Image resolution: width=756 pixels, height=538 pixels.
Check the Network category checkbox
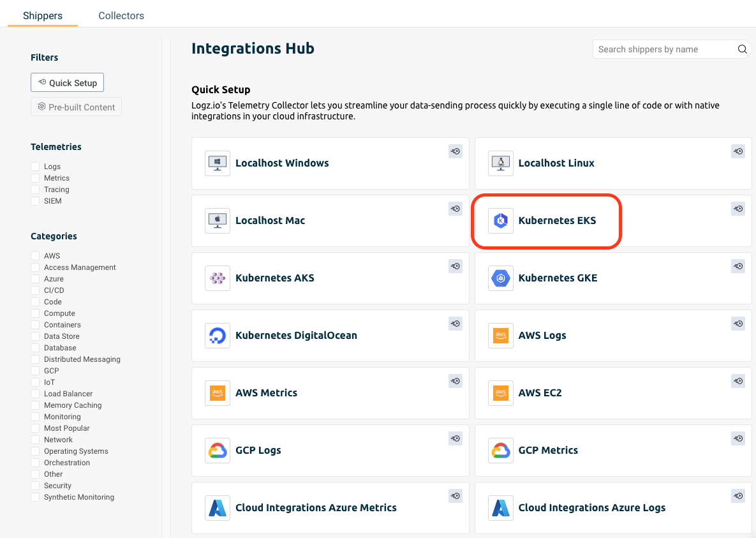[x=35, y=440]
